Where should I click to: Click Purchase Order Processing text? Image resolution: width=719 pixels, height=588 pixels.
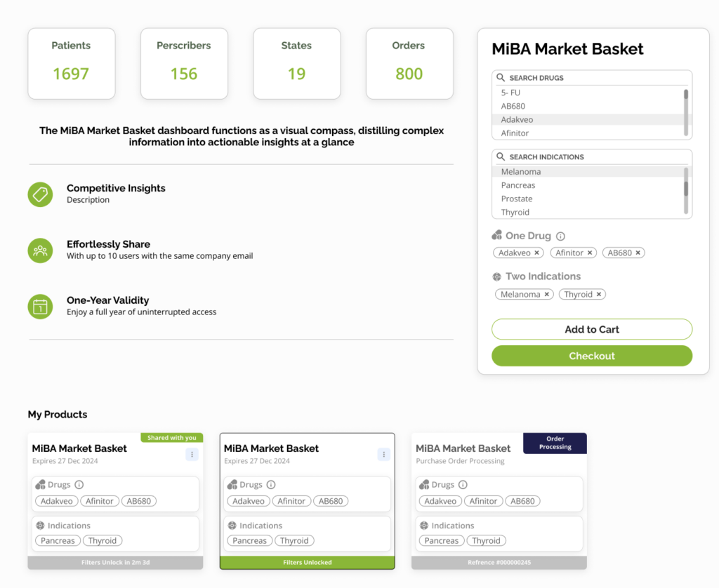[x=460, y=461]
